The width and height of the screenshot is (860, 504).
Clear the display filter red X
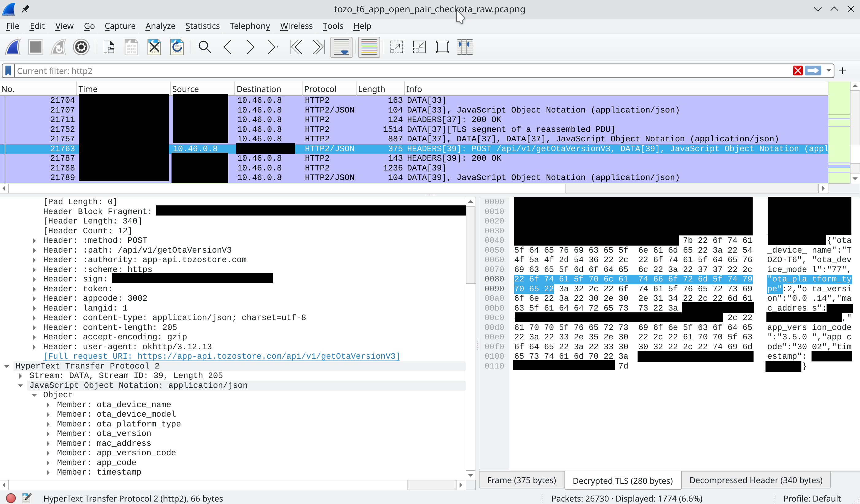798,71
